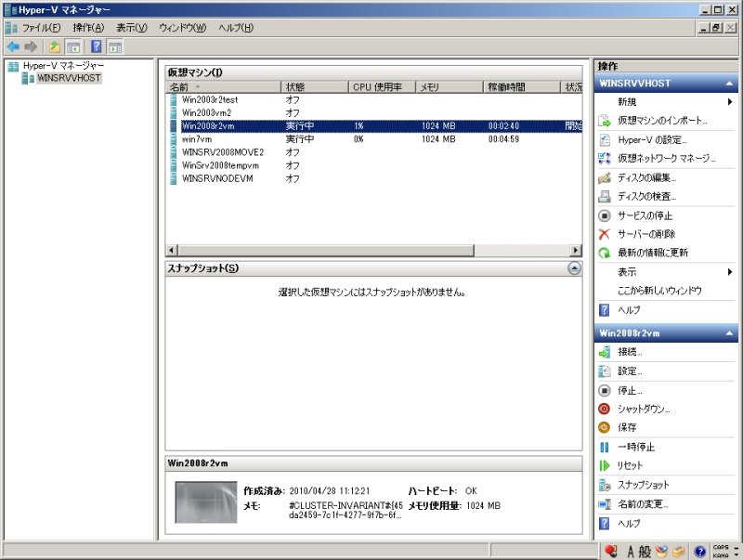Click the Win2008r2vm preview thumbnail
This screenshot has height=560, width=743.
(206, 502)
